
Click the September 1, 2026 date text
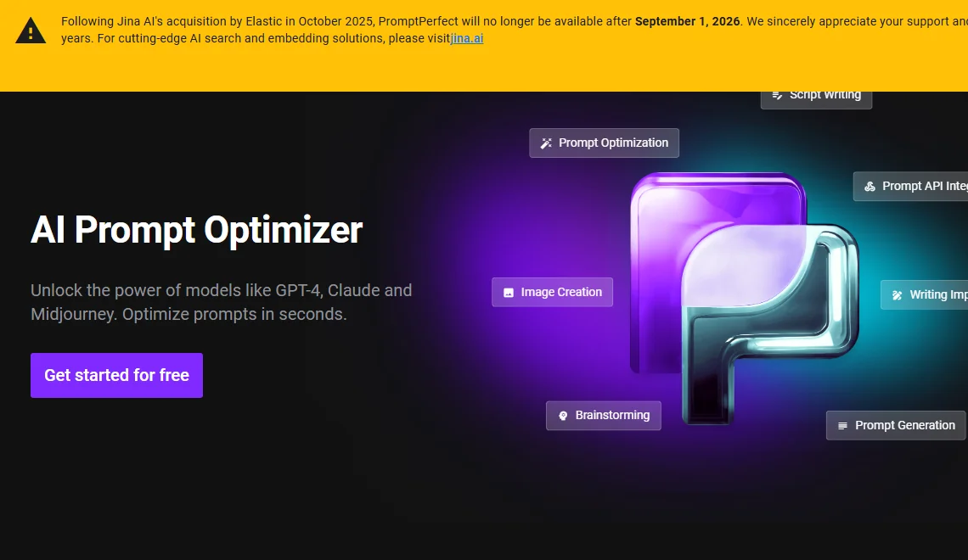coord(687,21)
